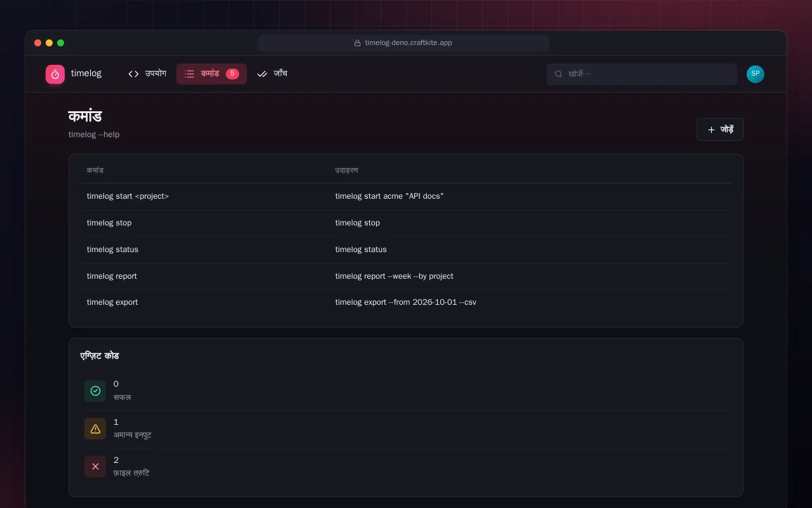812x508 pixels.
Task: Click the फ़ाइल त्रुटि exit code label
Action: tap(131, 473)
